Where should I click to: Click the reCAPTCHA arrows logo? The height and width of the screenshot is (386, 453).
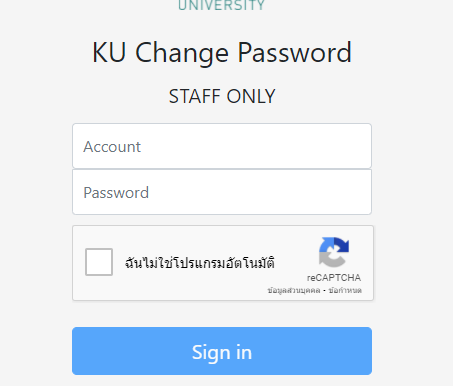point(334,252)
